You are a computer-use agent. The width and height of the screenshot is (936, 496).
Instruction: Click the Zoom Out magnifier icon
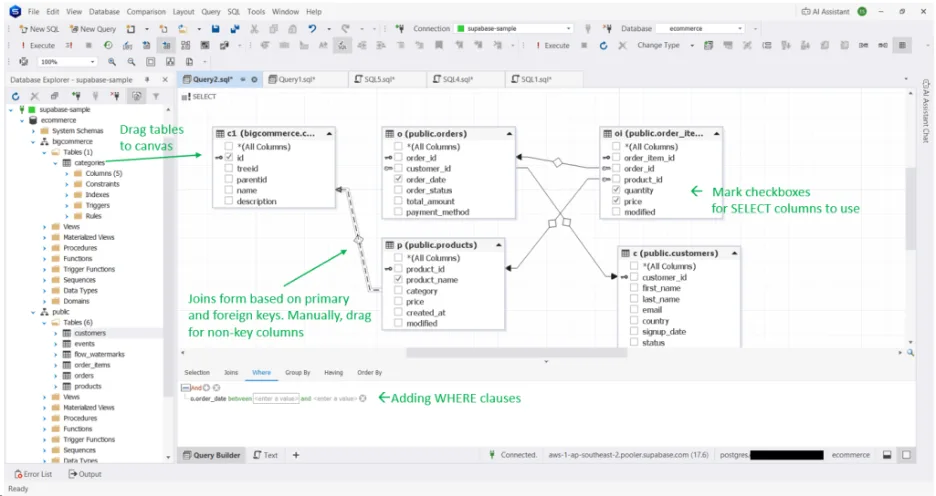point(131,61)
